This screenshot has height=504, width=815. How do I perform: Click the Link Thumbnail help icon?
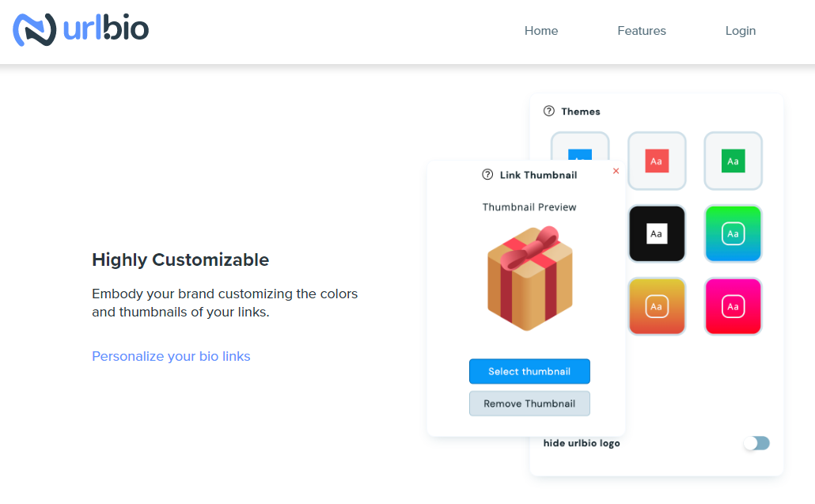point(487,175)
